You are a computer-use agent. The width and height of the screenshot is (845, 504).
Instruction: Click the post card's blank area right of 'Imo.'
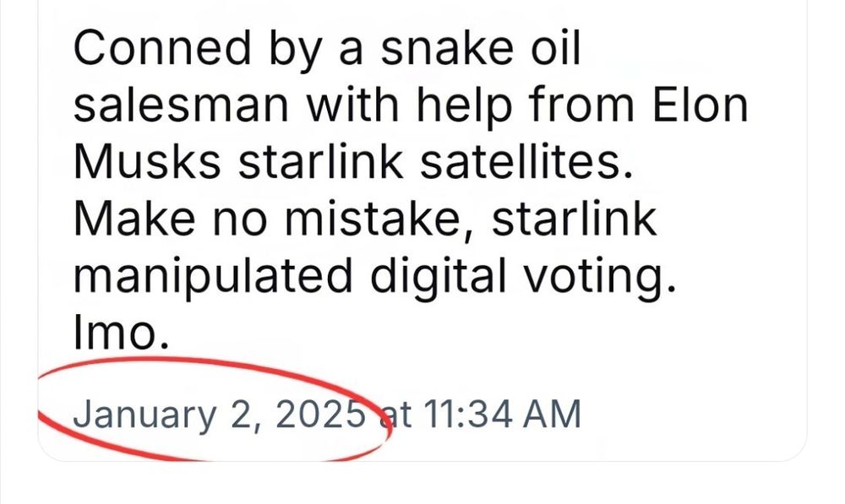485,333
